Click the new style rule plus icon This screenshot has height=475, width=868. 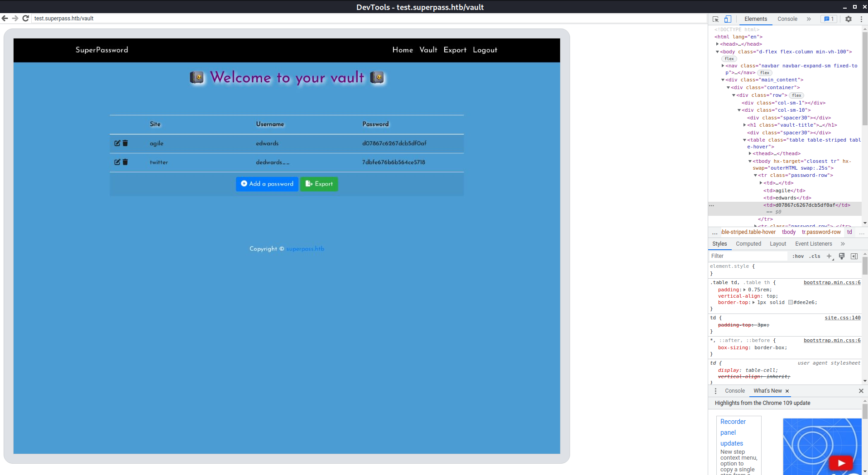pos(829,256)
